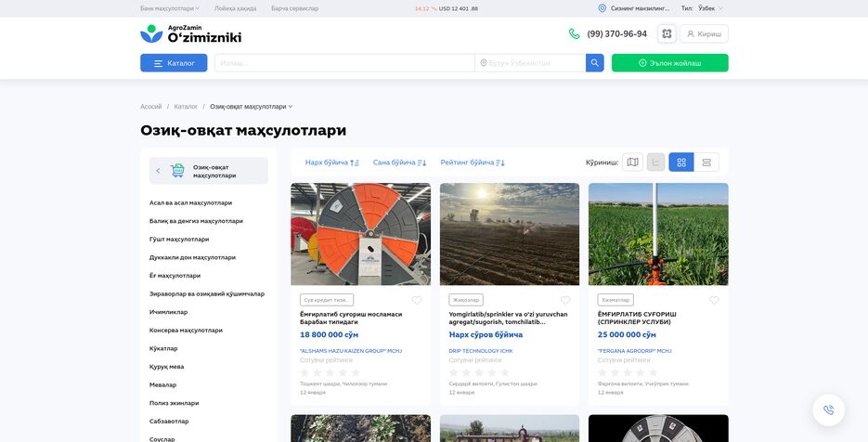Sort by Сана бўйича
The image size is (868, 442).
pos(400,162)
